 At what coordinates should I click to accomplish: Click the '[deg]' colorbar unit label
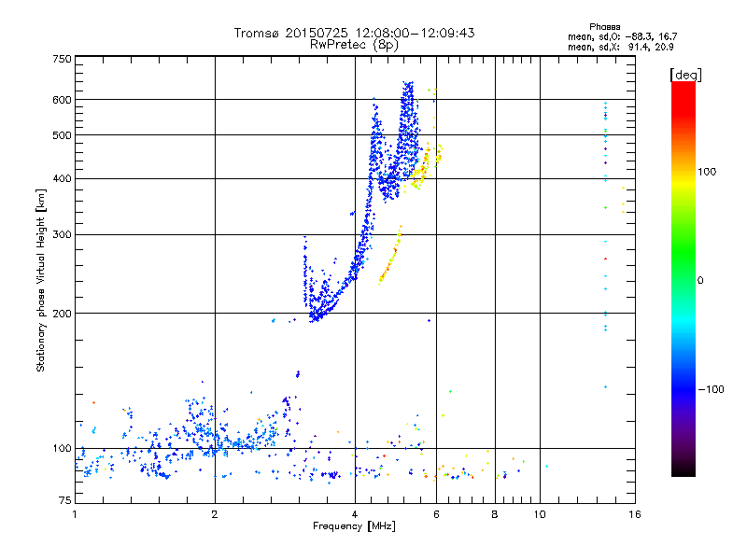pyautogui.click(x=685, y=75)
